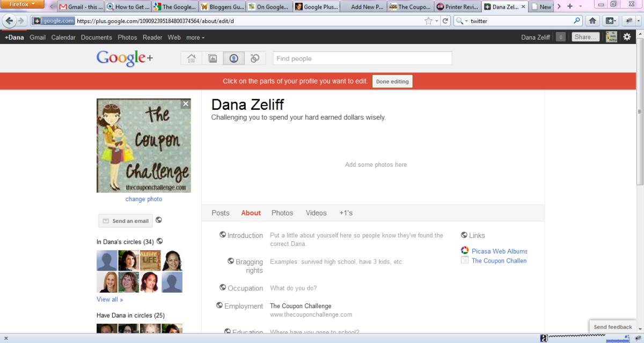Open the Posts profile tab

[x=221, y=213]
